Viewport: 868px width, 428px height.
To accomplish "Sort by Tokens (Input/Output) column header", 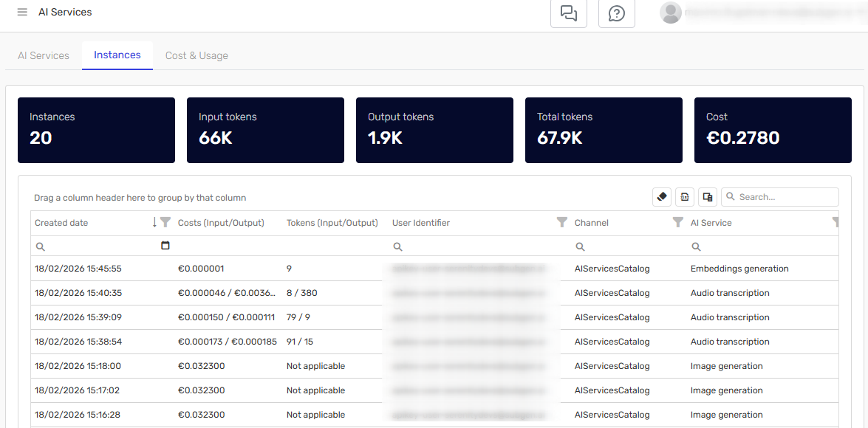I will tap(332, 223).
